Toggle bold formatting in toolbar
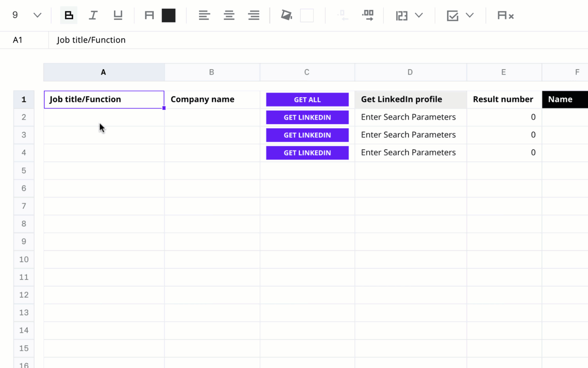Screen dimensions: 588x368 tap(69, 15)
